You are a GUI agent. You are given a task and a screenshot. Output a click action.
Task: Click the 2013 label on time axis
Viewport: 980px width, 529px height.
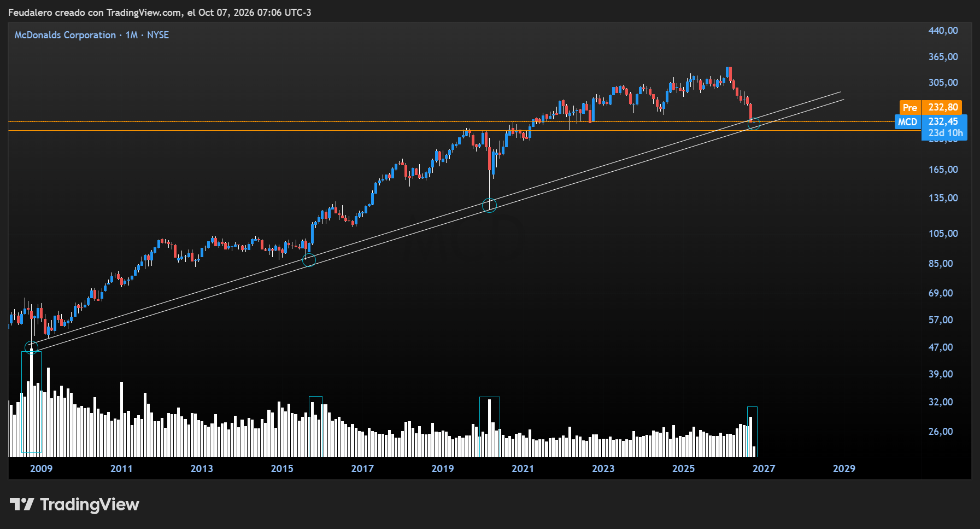tap(202, 469)
